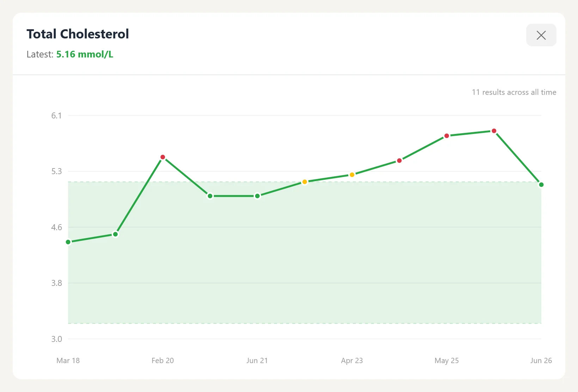The image size is (578, 392).
Task: Click the 4.6 y-axis label
Action: point(56,227)
